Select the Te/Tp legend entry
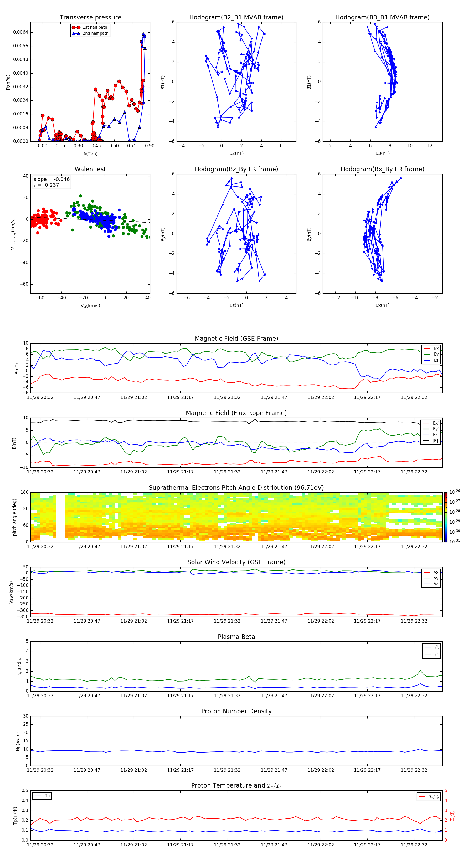 point(429,796)
